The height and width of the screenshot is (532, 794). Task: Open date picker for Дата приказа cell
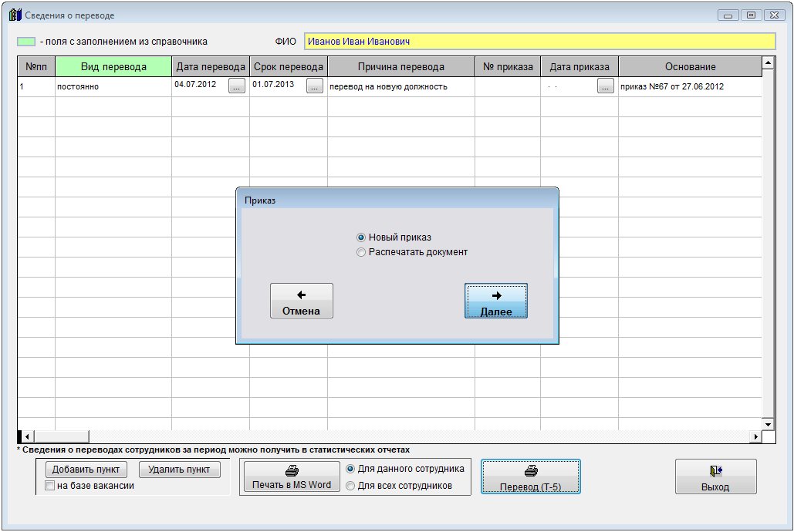point(606,86)
